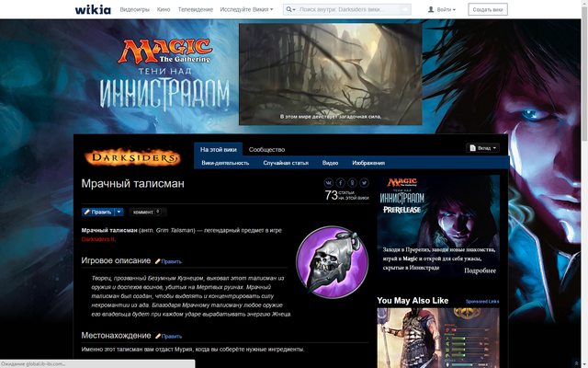Click the Magic The Gathering banner logo

(x=165, y=51)
